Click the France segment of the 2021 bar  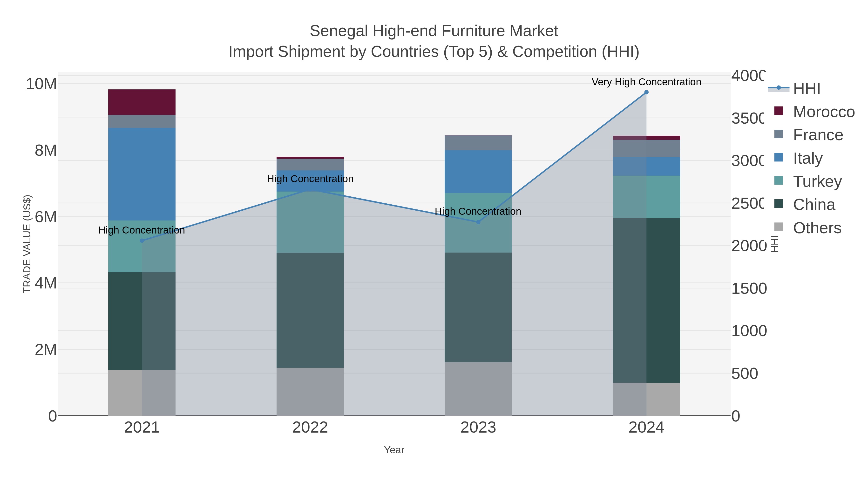click(x=142, y=122)
